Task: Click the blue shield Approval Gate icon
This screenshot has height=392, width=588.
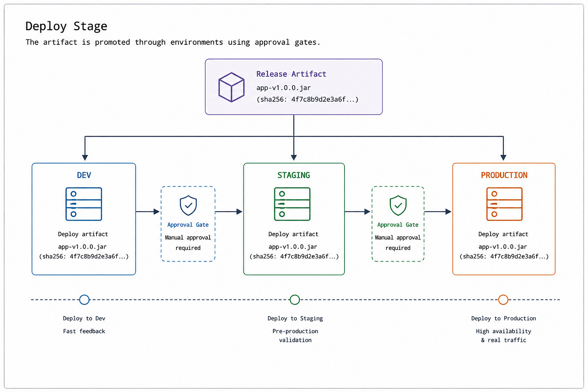Action: tap(188, 205)
